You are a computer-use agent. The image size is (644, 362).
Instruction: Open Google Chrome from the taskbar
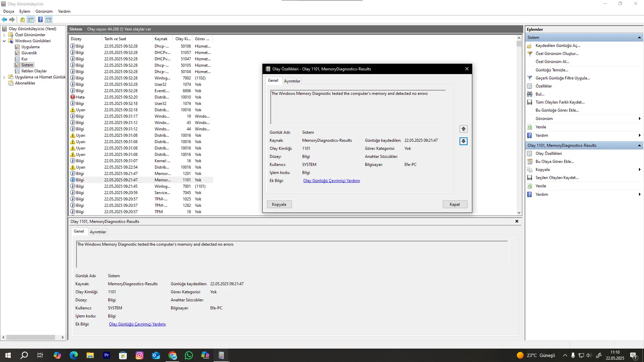[x=172, y=355]
